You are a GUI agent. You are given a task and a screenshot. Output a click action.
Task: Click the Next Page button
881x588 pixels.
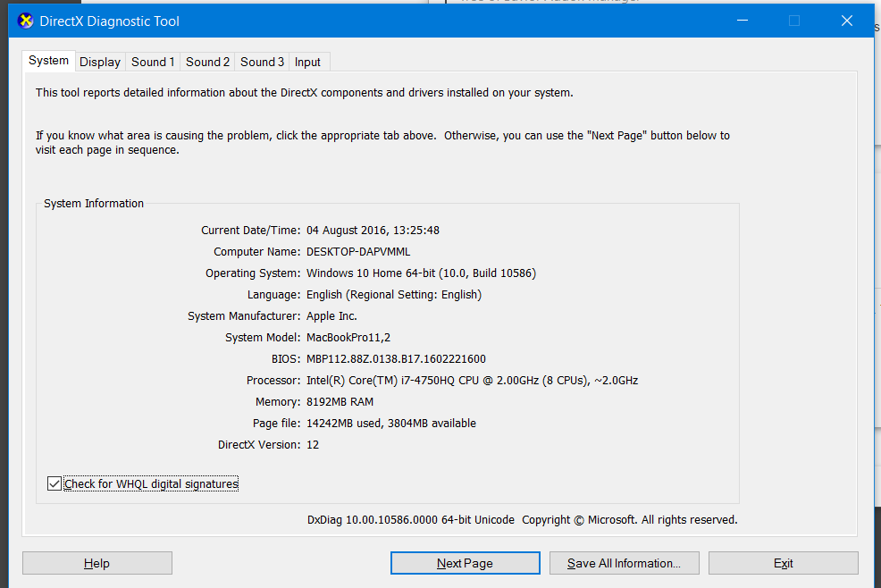pyautogui.click(x=465, y=563)
